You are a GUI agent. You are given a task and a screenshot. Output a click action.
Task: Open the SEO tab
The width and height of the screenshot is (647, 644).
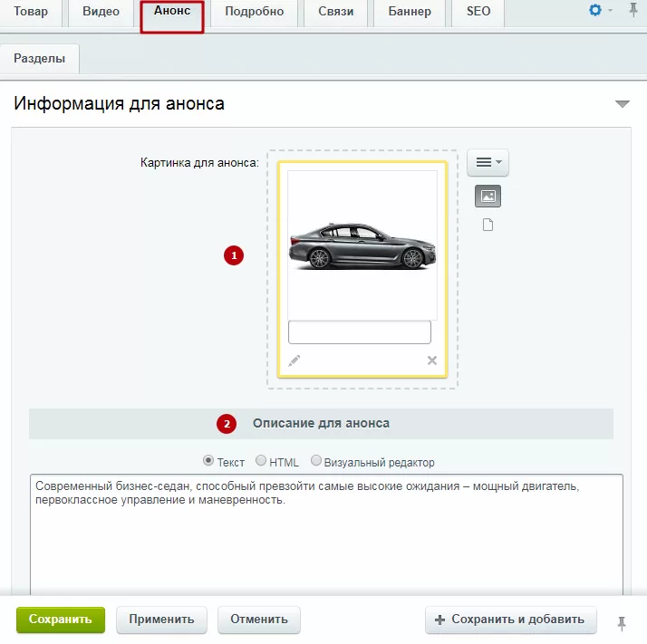(x=478, y=12)
